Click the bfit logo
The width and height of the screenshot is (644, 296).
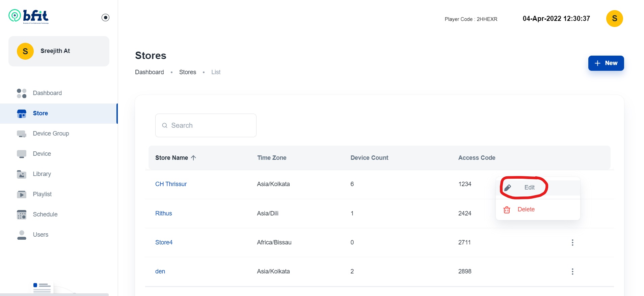(29, 16)
